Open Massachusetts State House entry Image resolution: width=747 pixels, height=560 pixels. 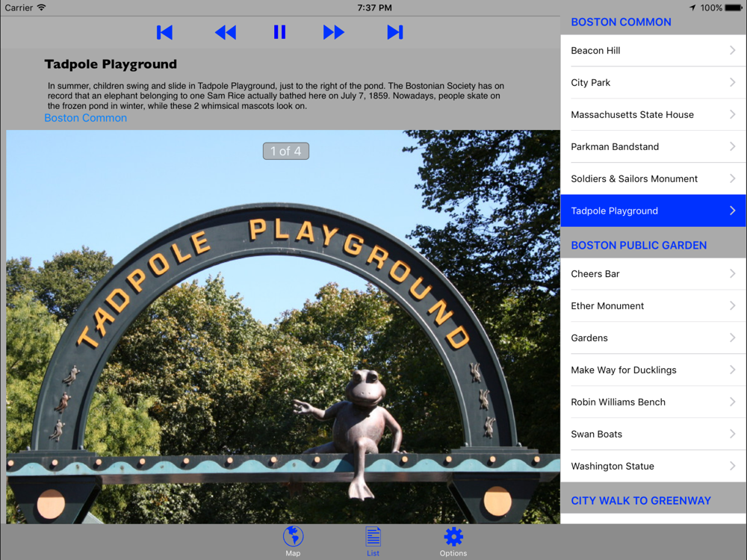pos(654,114)
